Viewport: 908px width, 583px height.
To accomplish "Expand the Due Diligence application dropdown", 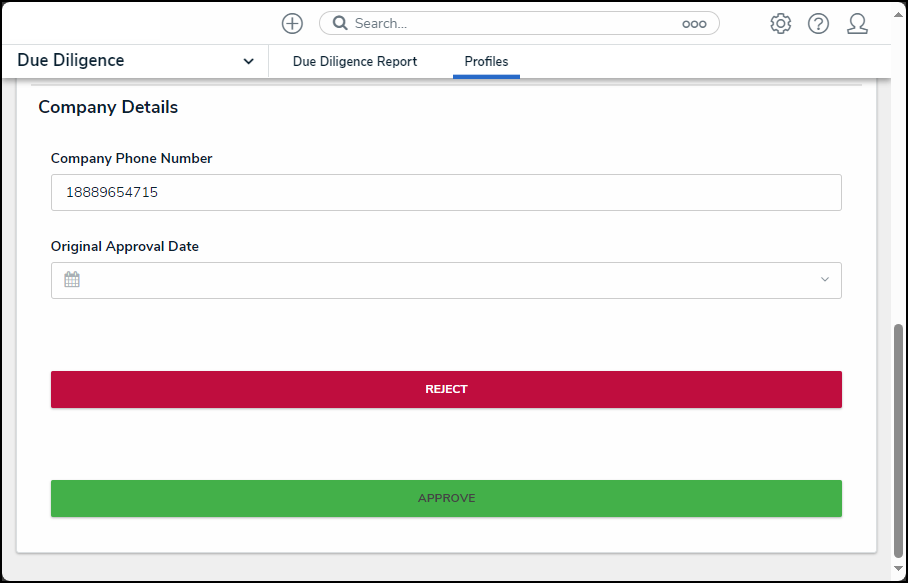I will [248, 61].
